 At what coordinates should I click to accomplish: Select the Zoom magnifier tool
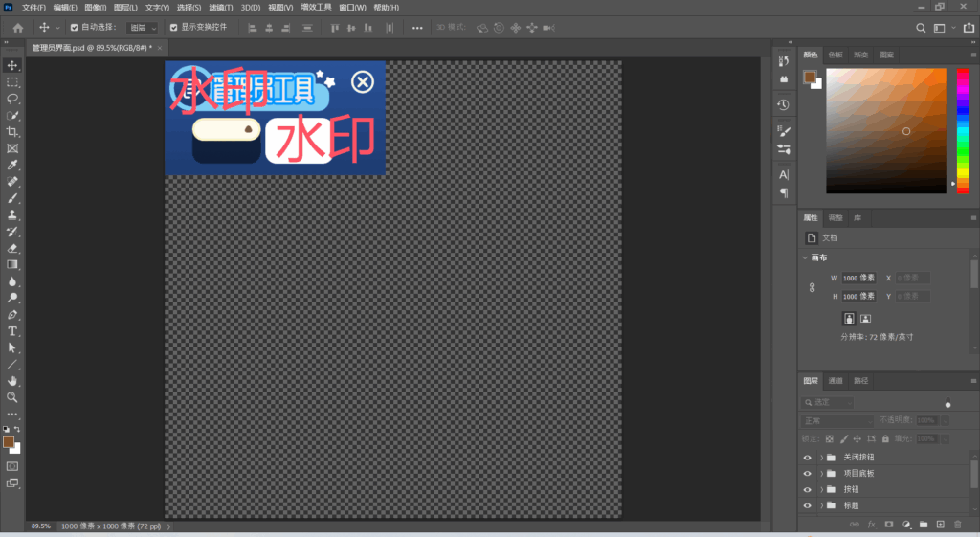pos(12,396)
